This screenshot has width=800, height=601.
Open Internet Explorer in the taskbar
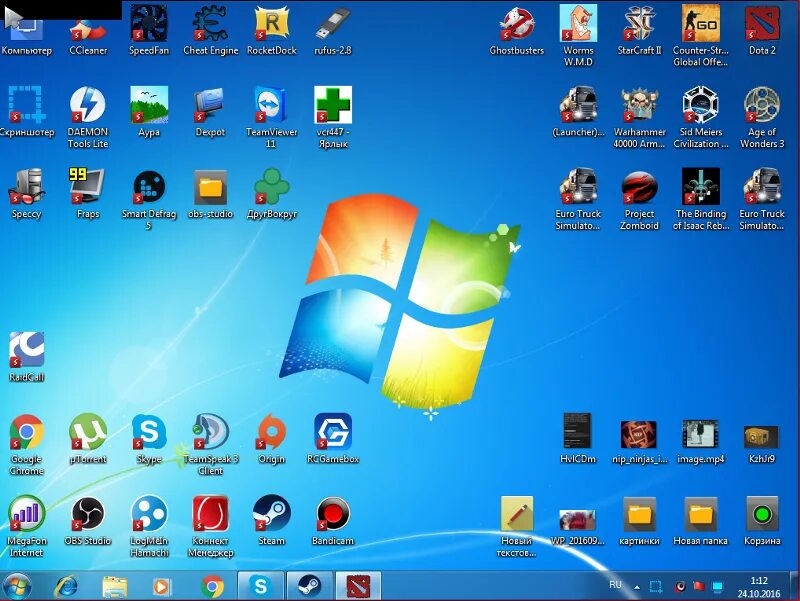tap(66, 586)
